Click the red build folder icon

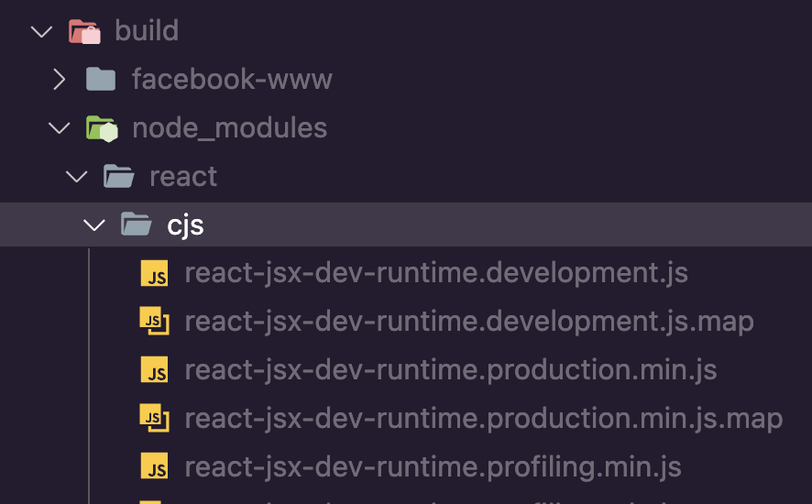pos(84,31)
